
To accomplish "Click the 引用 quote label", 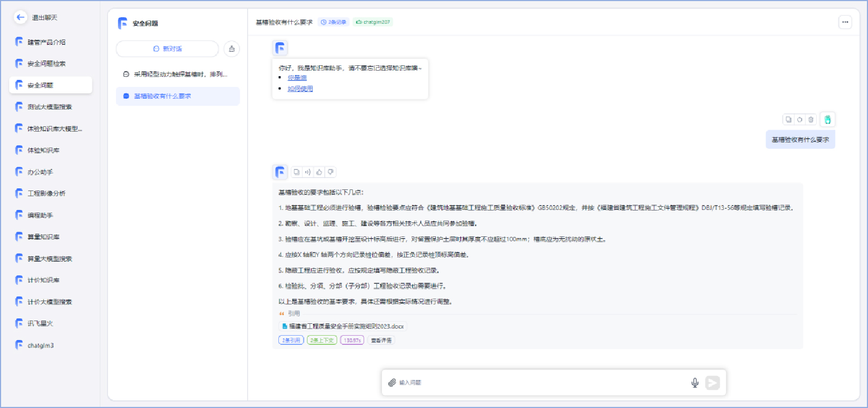I will tap(293, 314).
